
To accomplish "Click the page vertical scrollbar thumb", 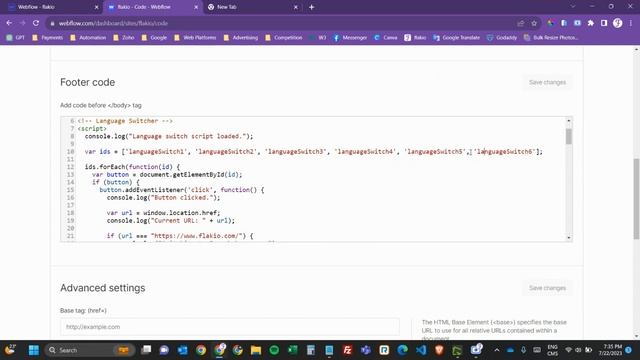I will pyautogui.click(x=636, y=199).
